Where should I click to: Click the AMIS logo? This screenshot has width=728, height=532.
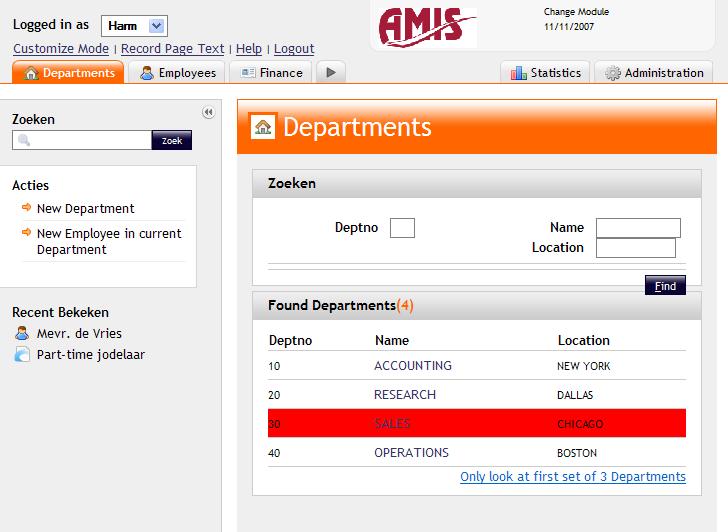click(427, 27)
